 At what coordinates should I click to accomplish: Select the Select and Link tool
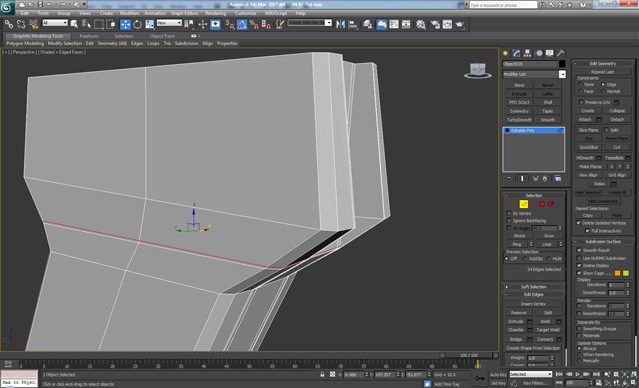pos(9,24)
